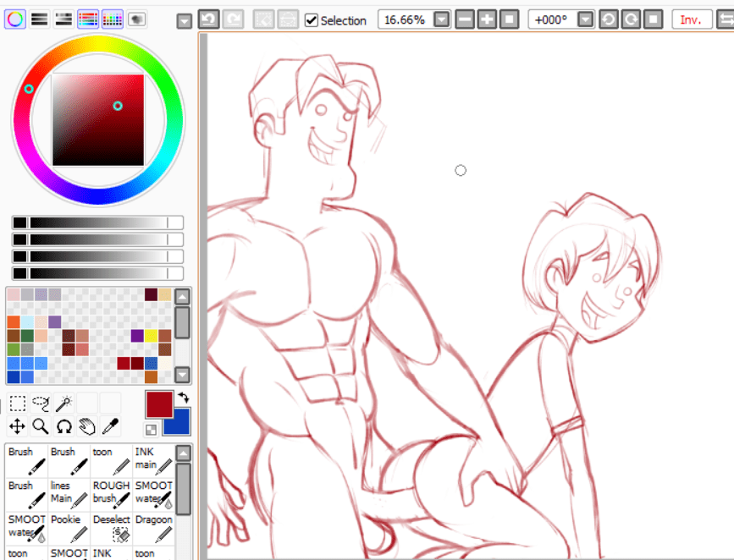Click the Inv. button

692,19
